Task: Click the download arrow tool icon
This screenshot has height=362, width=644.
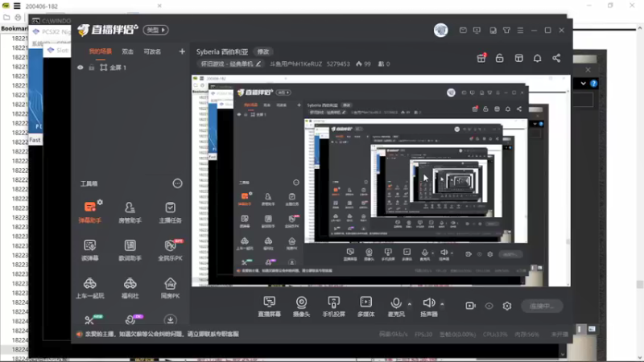Action: coord(170,319)
